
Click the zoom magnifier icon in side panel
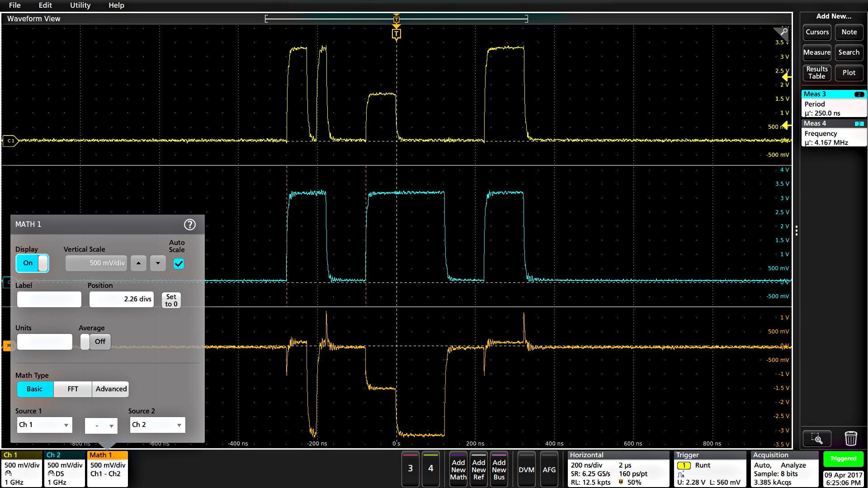click(x=816, y=438)
